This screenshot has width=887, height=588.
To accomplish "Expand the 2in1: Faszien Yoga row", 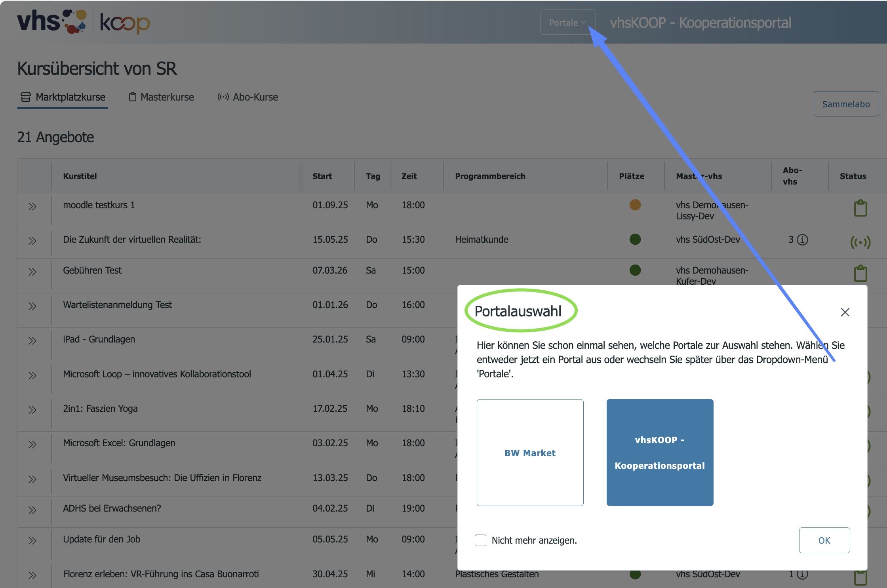I will pos(32,410).
